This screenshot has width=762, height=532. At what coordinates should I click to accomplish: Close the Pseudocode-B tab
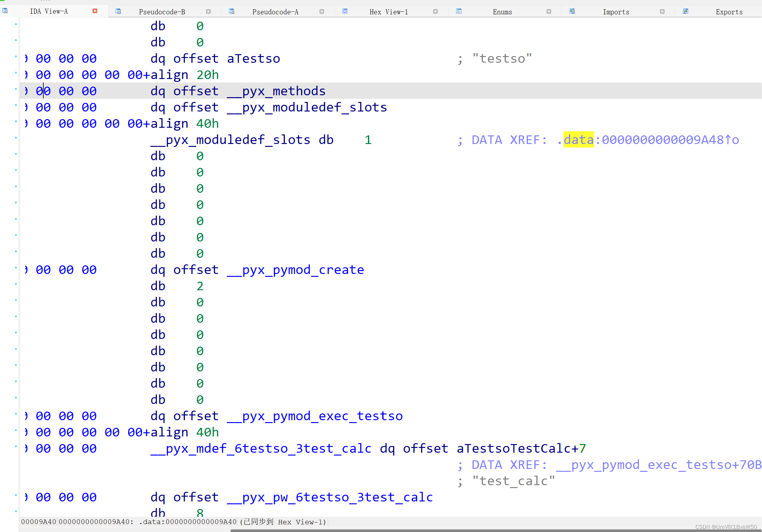pos(208,11)
